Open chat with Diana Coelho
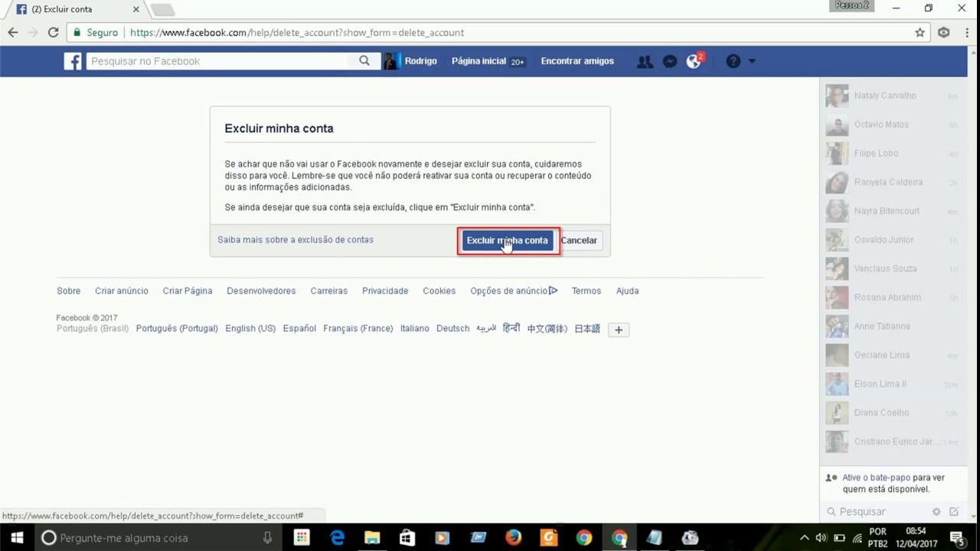 [892, 412]
